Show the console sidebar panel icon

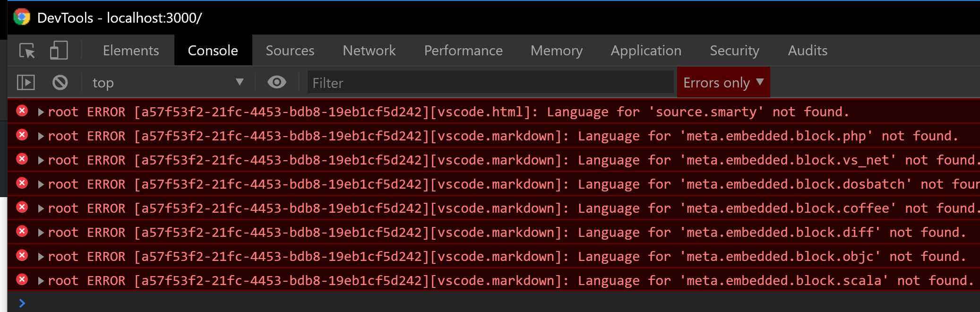pyautogui.click(x=26, y=83)
